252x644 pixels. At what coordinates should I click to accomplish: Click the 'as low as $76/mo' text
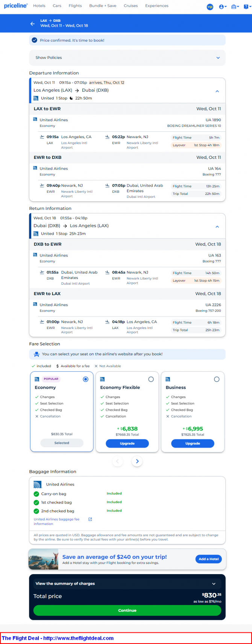pyautogui.click(x=207, y=602)
